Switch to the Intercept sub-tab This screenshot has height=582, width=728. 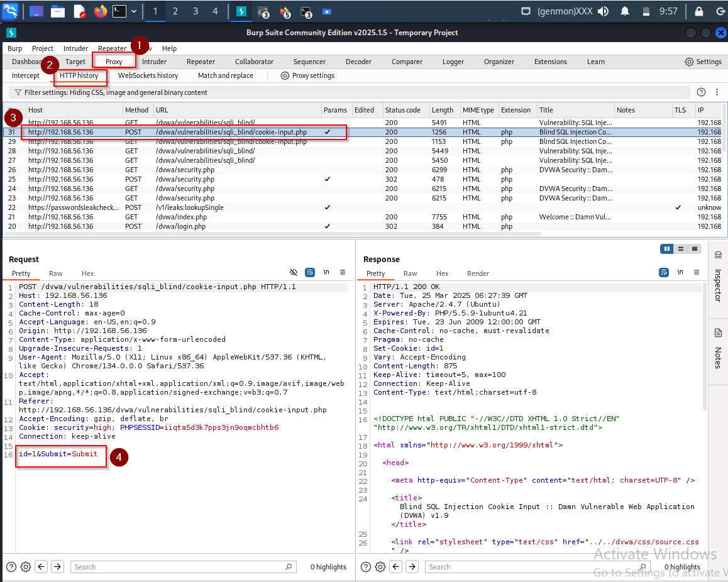[x=26, y=75]
